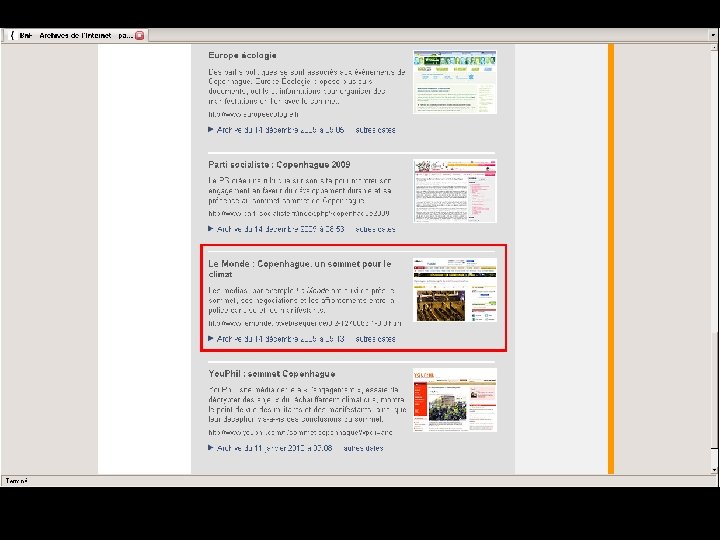Click the triangle icon beside Le Monde archive

(211, 338)
